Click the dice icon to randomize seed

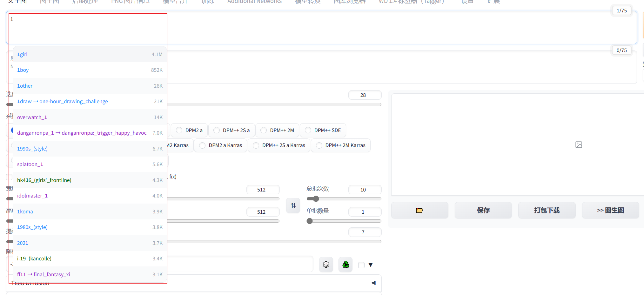326,265
